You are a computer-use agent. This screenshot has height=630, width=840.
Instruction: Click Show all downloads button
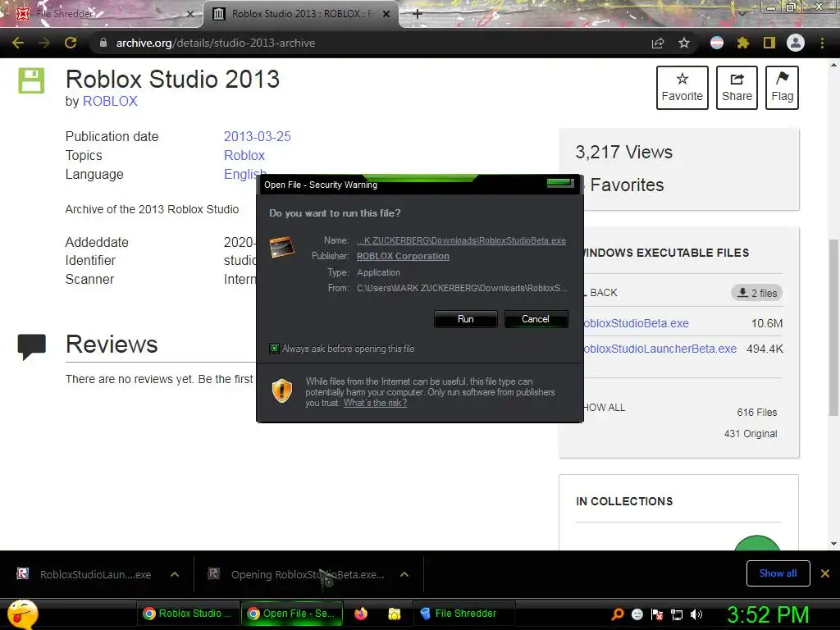click(x=778, y=573)
